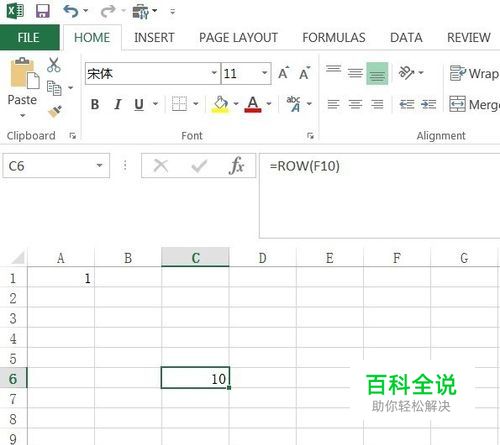The height and width of the screenshot is (445, 500).
Task: Click the Merge & Center button
Action: [474, 104]
